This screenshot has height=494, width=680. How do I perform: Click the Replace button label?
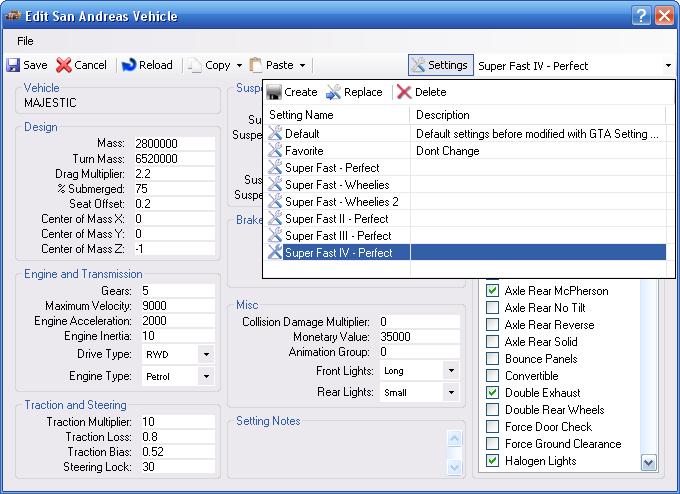point(363,92)
